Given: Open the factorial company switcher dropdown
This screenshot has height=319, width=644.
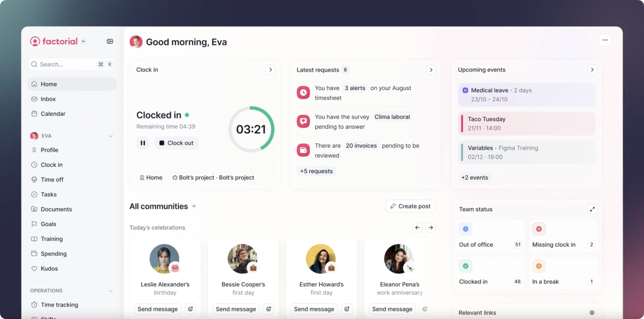Looking at the screenshot, I should [x=83, y=41].
